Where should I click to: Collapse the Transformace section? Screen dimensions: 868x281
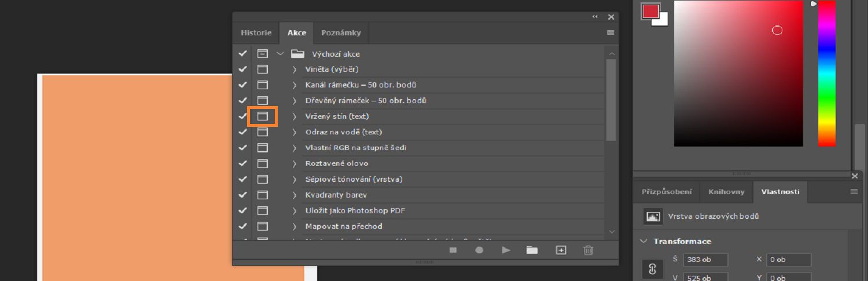[643, 241]
